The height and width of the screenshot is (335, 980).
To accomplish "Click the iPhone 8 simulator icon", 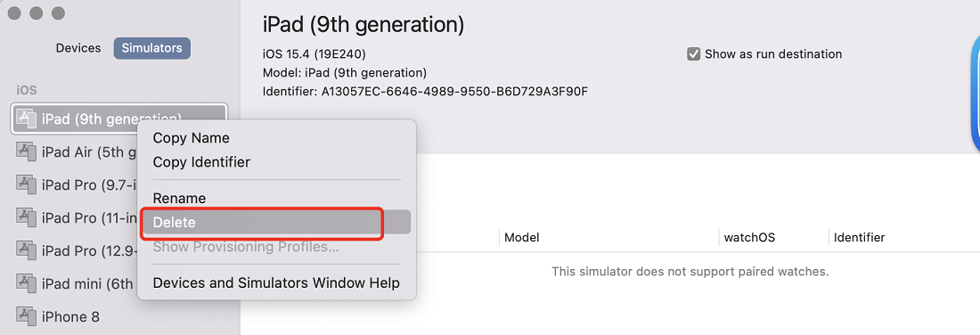I will click(26, 316).
